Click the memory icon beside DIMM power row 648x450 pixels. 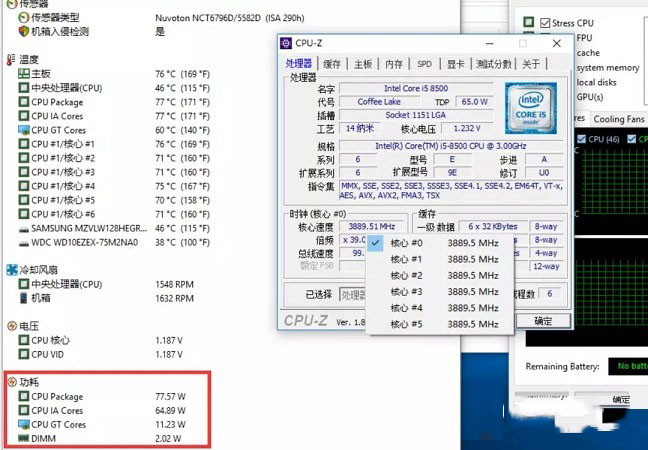coord(24,438)
